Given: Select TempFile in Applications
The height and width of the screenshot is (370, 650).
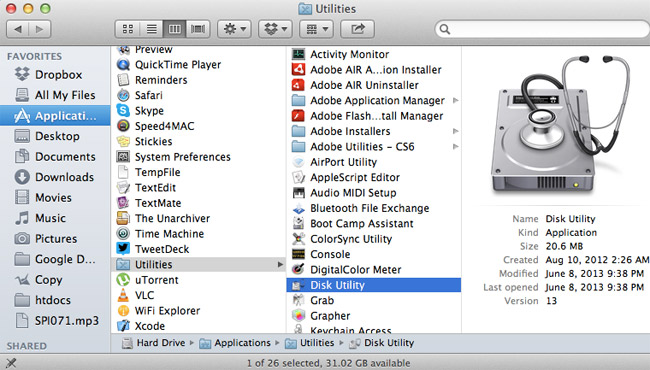Looking at the screenshot, I should (x=199, y=172).
